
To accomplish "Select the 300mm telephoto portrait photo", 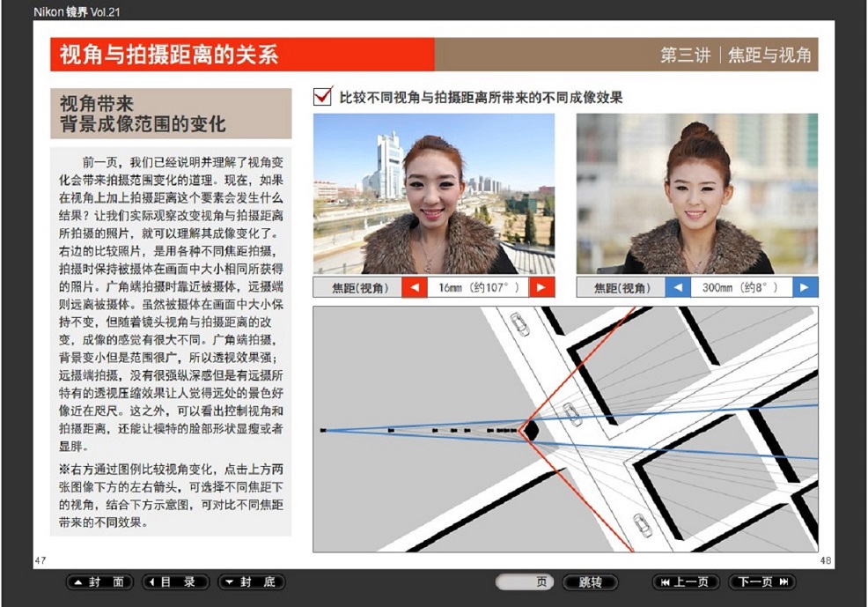I will 696,193.
